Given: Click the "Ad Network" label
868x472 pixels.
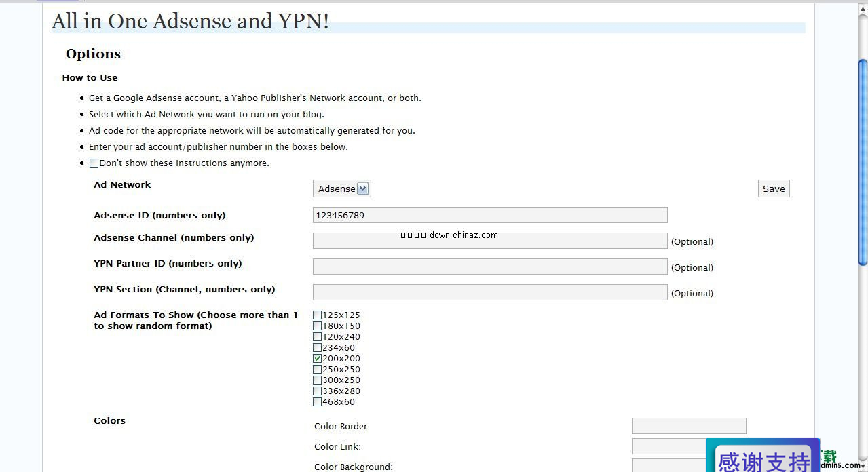Looking at the screenshot, I should pos(122,184).
